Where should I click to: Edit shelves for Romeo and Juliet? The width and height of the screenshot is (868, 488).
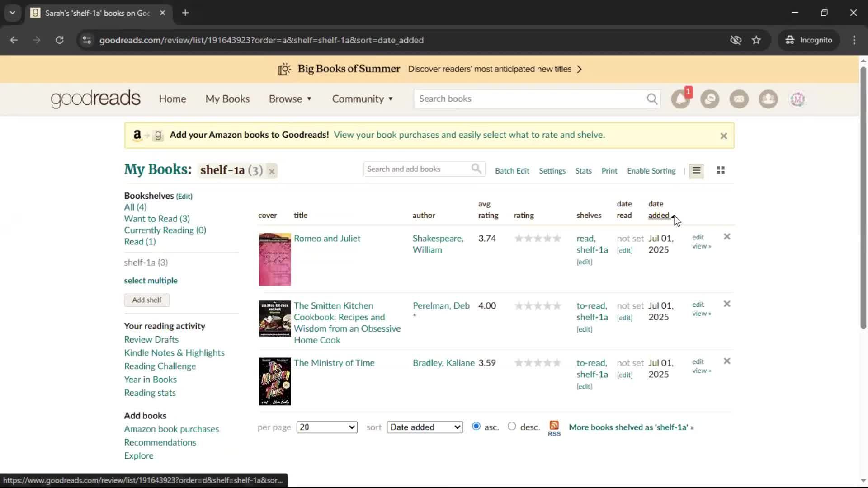584,262
